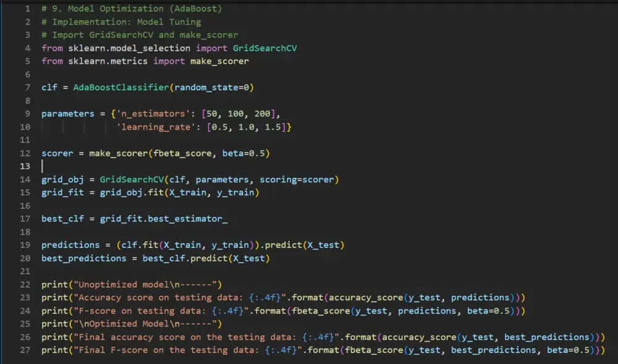Click 'scoring=scorer' argument on line 14
618x364 pixels.
(x=297, y=180)
